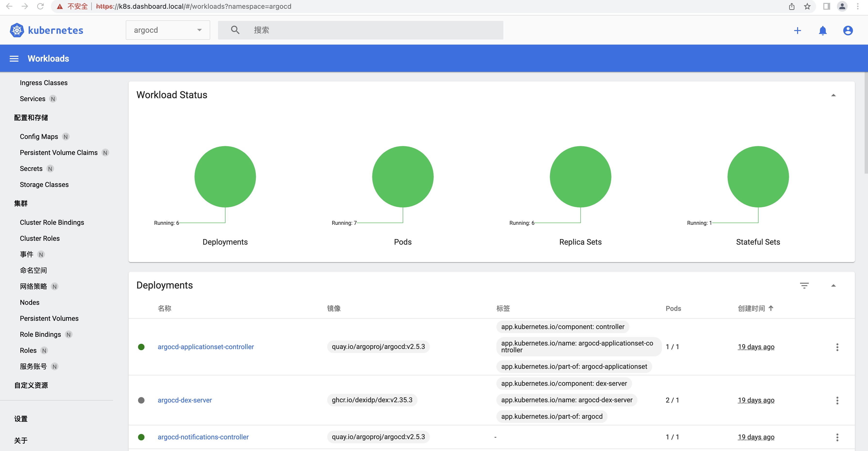Open the user account icon in dashboard header

pyautogui.click(x=848, y=31)
